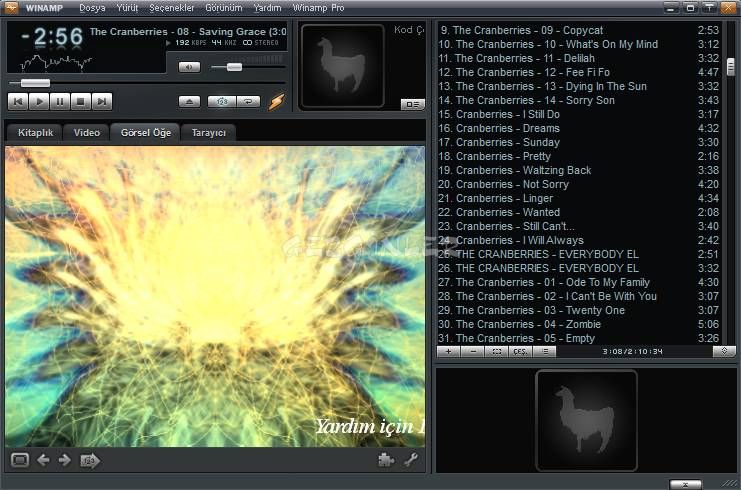Viewport: 741px width, 490px height.
Task: Select playlist entry 9 Copycat
Action: pyautogui.click(x=579, y=30)
